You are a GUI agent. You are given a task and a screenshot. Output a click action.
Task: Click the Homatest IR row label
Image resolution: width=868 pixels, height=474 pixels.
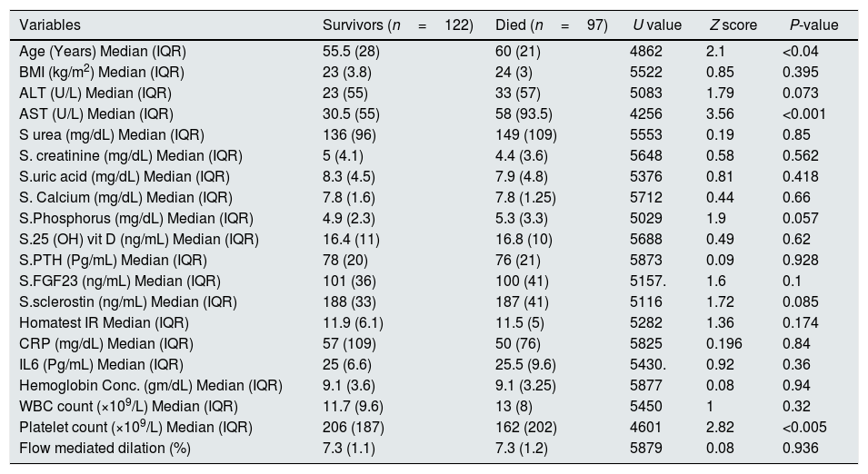(x=100, y=323)
